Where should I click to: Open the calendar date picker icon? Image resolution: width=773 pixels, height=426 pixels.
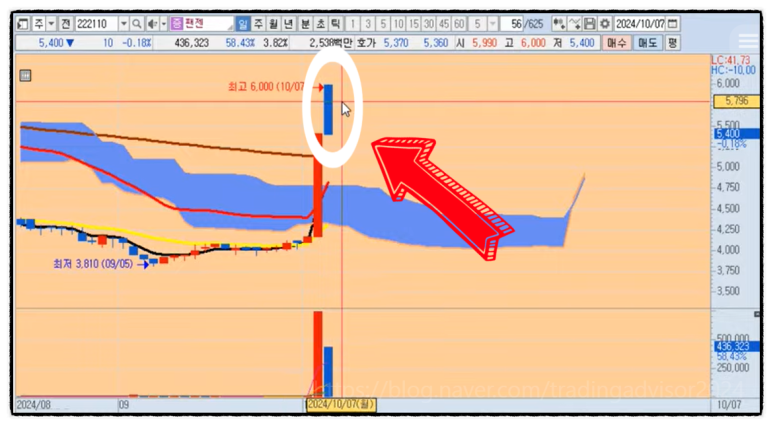673,24
